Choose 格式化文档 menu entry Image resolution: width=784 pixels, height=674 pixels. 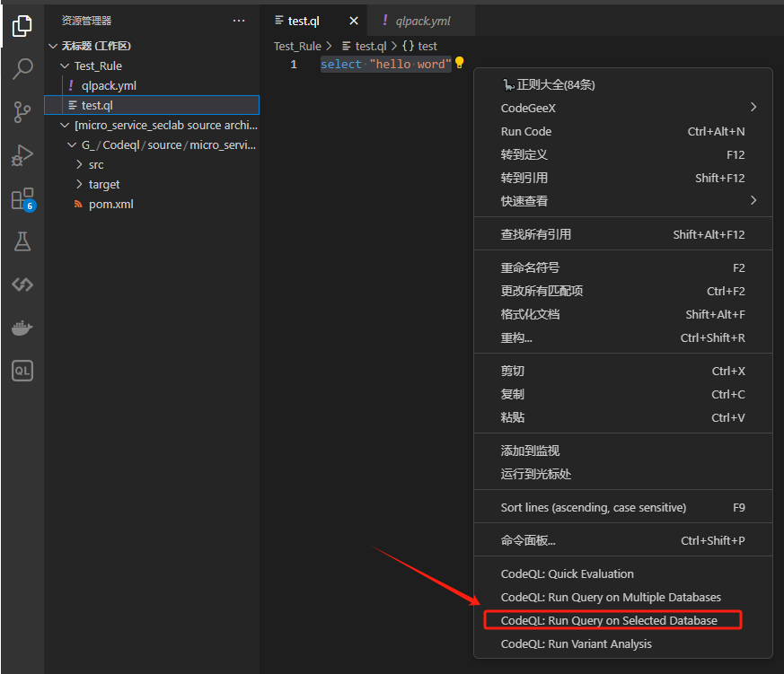tap(623, 314)
